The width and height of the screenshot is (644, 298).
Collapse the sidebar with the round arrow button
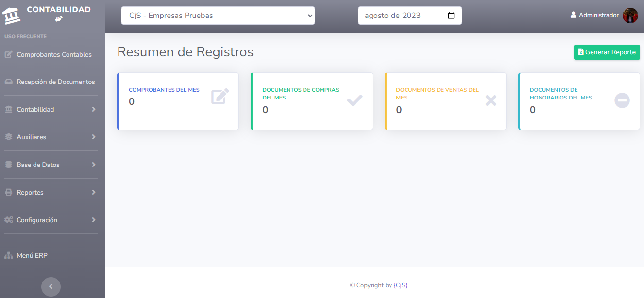[51, 286]
